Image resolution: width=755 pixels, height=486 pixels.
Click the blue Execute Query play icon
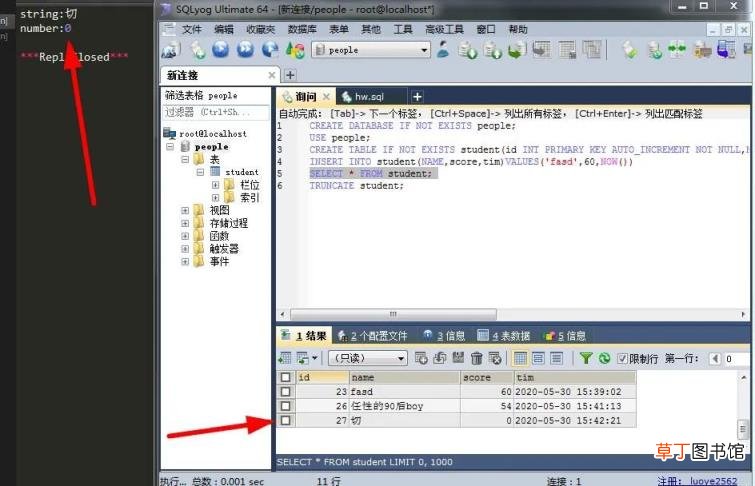(x=221, y=50)
